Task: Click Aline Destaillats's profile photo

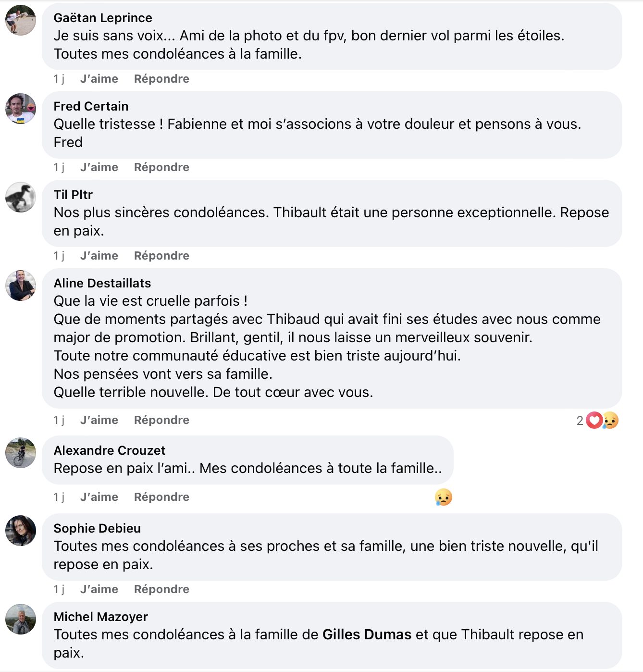Action: [x=21, y=286]
